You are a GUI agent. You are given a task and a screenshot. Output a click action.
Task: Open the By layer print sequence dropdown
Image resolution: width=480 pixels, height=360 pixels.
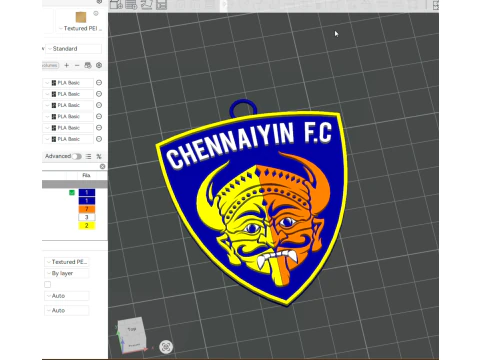(x=67, y=273)
